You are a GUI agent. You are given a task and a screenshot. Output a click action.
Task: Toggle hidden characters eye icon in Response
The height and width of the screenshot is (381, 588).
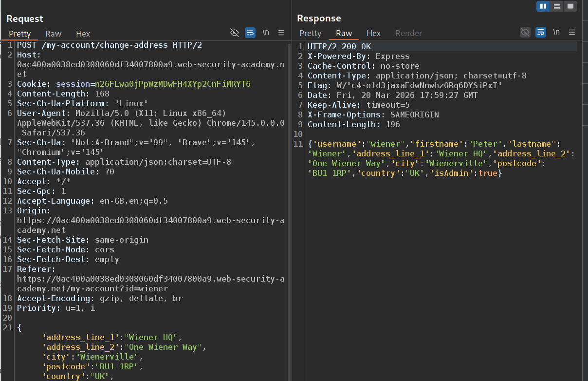coord(525,32)
